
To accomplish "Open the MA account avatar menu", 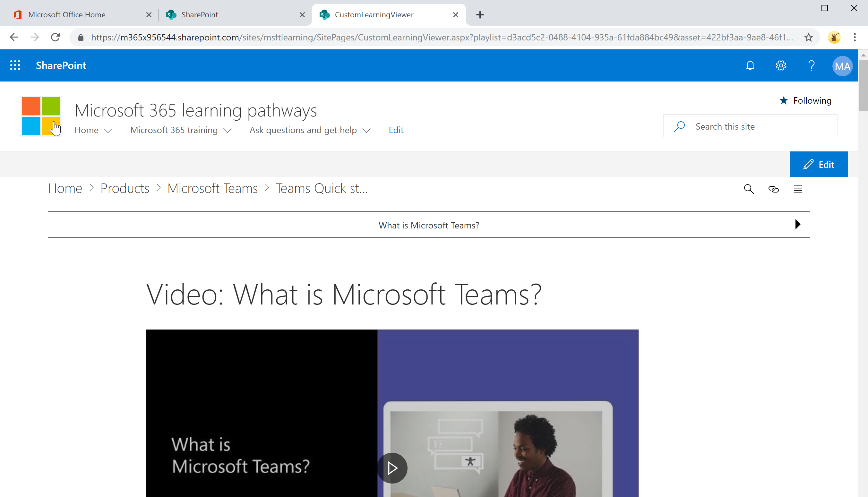I will coord(842,66).
